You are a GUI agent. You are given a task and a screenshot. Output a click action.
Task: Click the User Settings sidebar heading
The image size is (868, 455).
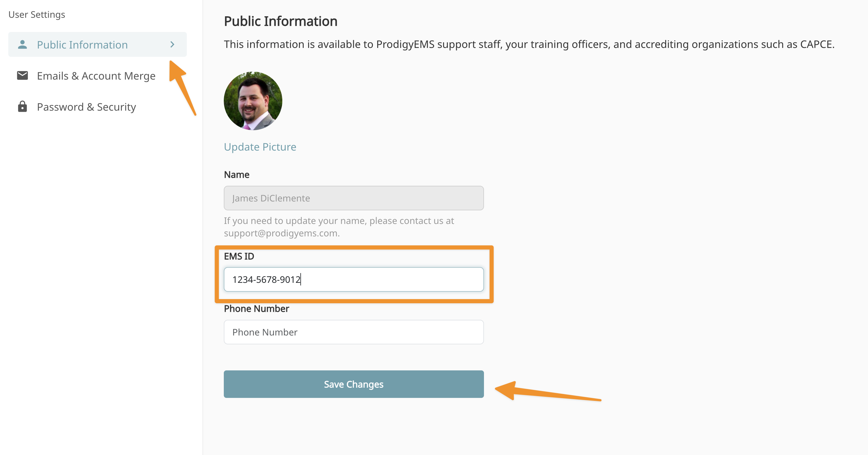coord(37,14)
